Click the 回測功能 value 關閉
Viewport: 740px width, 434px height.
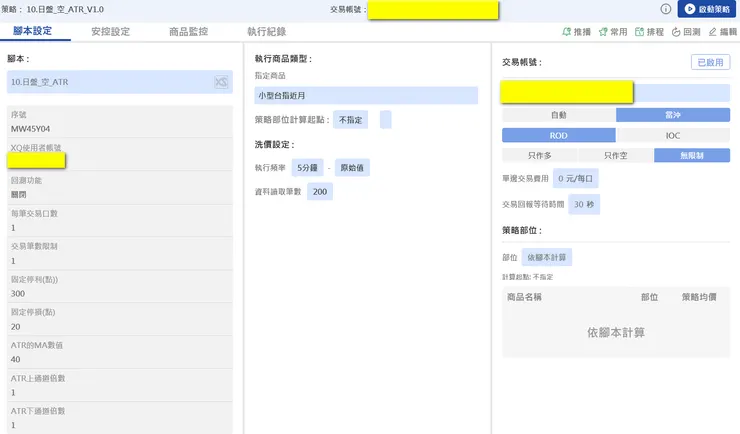19,194
